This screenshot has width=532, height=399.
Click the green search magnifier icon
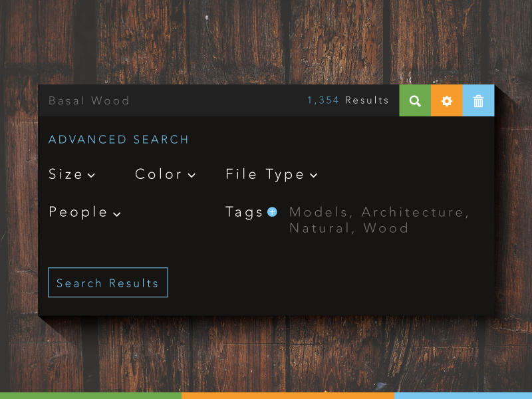[x=415, y=100]
